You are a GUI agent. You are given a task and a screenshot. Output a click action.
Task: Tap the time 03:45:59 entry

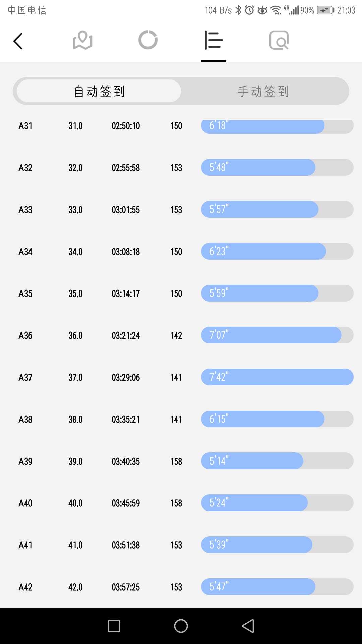point(126,503)
